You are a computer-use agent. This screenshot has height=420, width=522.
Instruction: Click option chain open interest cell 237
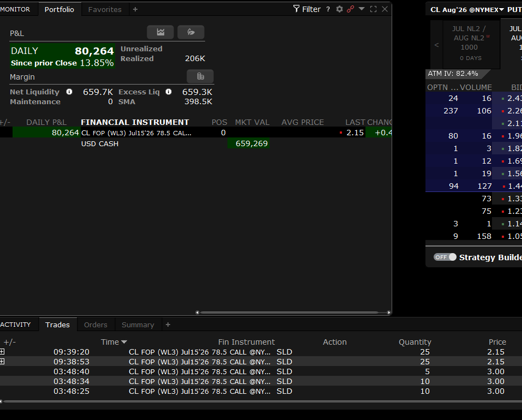(x=451, y=111)
